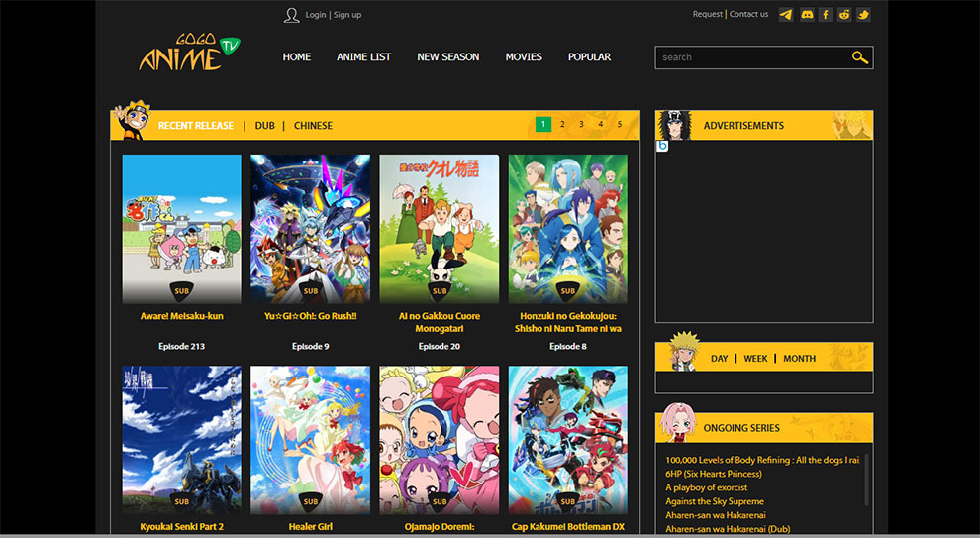Open the Aware! Meisaku-kun poster thumbnail
The image size is (980, 538).
(182, 229)
